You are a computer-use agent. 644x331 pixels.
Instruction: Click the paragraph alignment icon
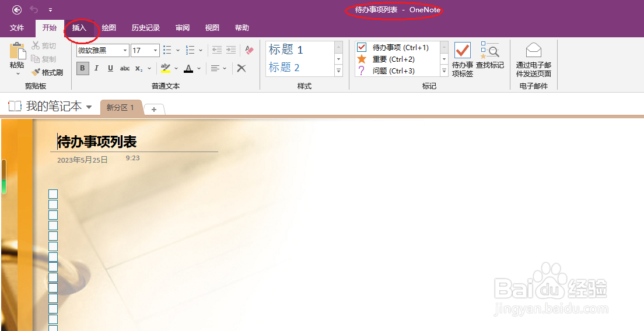tap(215, 69)
